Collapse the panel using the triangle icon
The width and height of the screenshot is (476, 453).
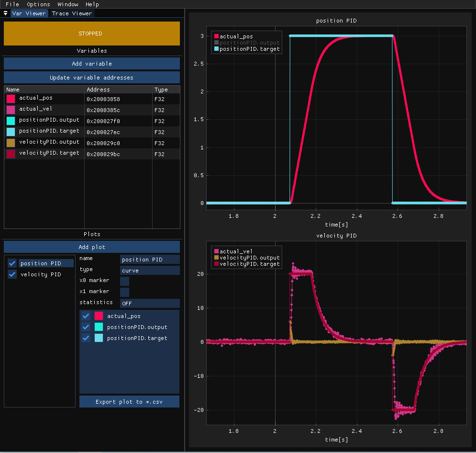coord(6,13)
